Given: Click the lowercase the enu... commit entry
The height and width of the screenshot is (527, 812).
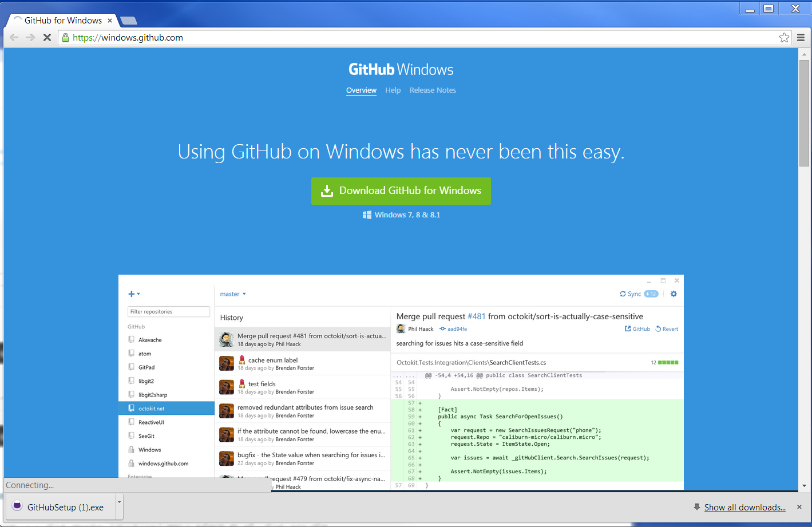Looking at the screenshot, I should (x=303, y=435).
